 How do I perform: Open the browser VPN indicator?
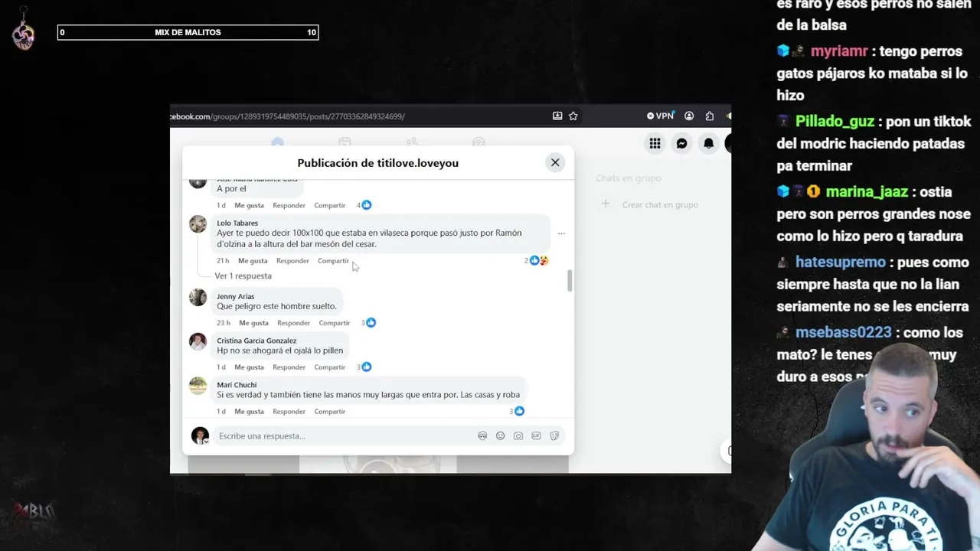coord(660,116)
